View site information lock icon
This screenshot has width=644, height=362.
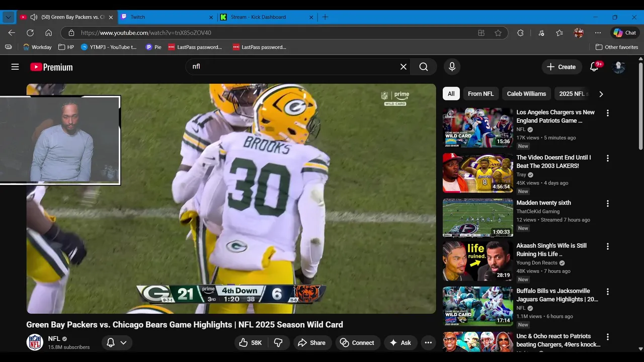tap(71, 33)
